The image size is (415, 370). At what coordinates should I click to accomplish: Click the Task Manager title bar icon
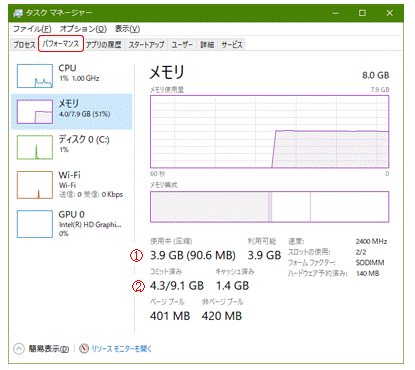pos(18,13)
